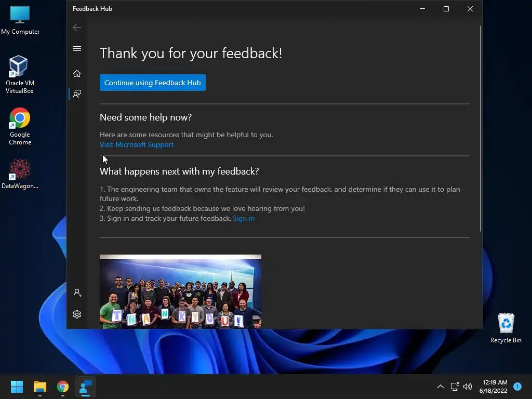Screen dimensions: 532x399
Task: Select the DataWagon desktop shortcut
Action: tap(20, 174)
